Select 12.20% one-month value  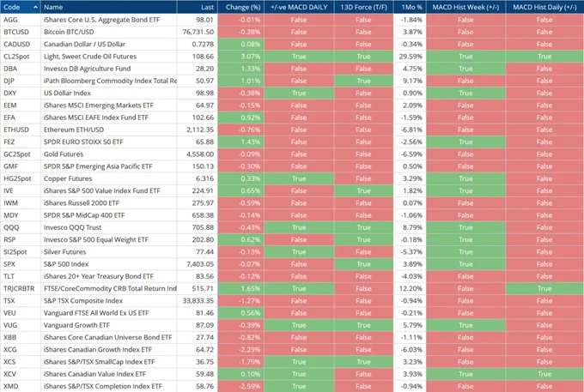click(x=410, y=288)
